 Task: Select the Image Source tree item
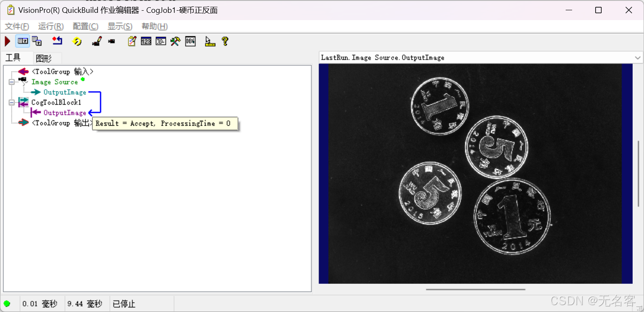[55, 82]
